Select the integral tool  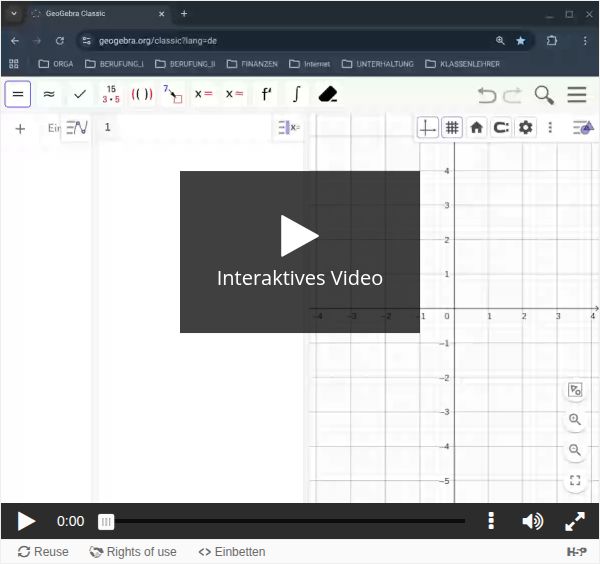point(296,94)
